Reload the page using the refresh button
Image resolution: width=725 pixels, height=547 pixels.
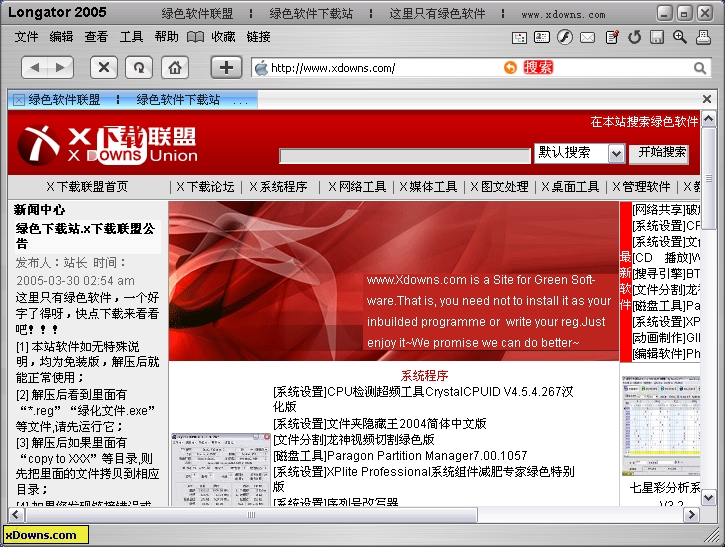[139, 68]
